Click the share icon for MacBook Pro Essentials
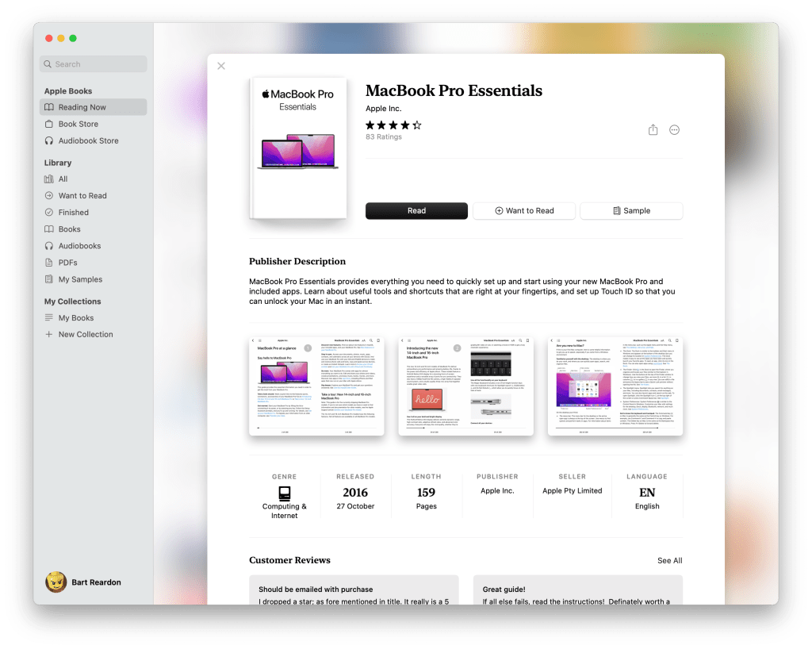Image resolution: width=812 pixels, height=649 pixels. 653,129
